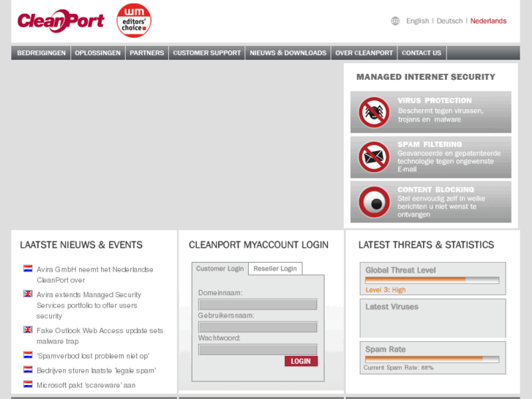Switch language to Deutsch
Screen dimensions: 532x399
pyautogui.click(x=449, y=21)
